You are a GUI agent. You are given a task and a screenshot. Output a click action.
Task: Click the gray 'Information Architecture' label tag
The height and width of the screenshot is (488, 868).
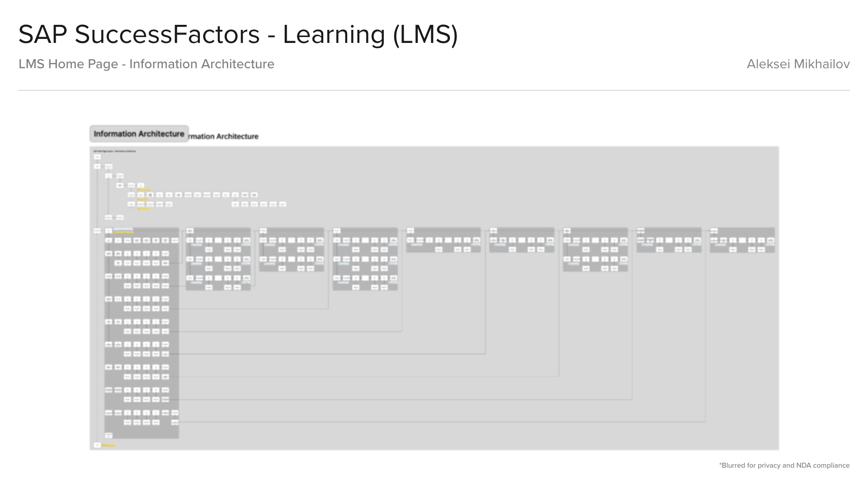[139, 134]
